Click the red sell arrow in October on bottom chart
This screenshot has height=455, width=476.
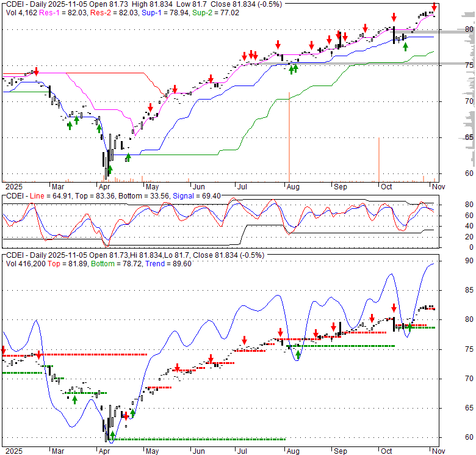[x=394, y=308]
